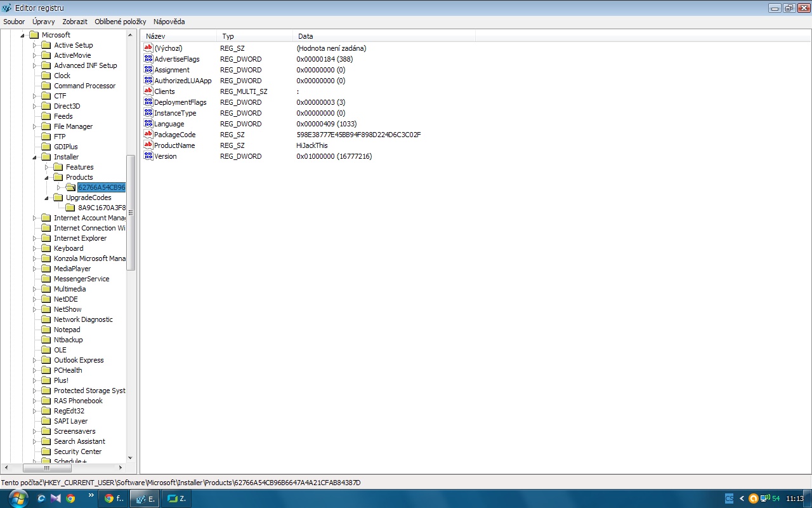Viewport: 812px width, 508px height.
Task: Sort values by the Název column header
Action: (178, 36)
